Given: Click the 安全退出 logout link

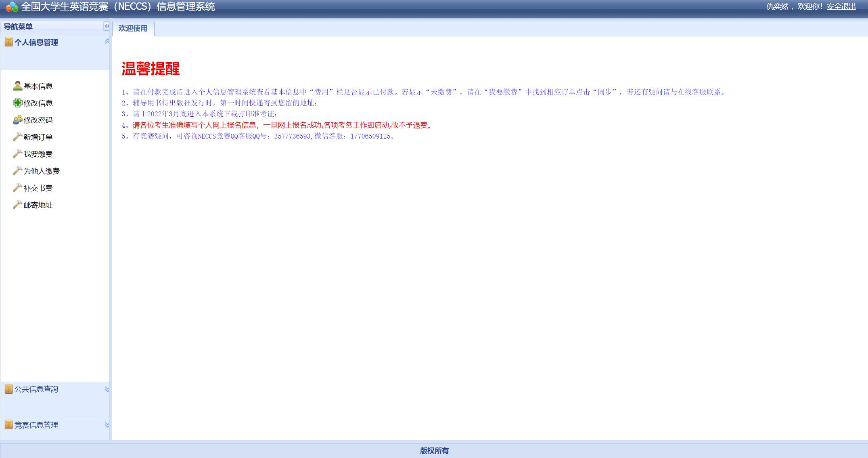Looking at the screenshot, I should click(841, 6).
